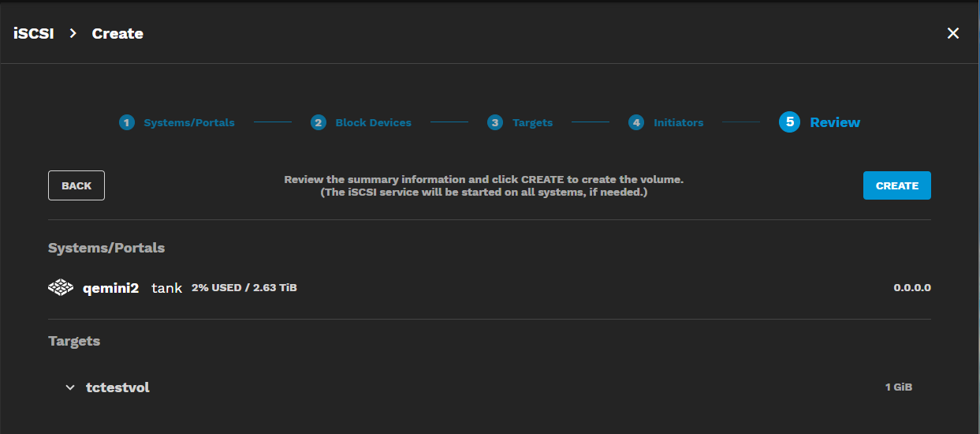Click the iSCSI breadcrumb link
The image size is (980, 434).
click(x=33, y=33)
